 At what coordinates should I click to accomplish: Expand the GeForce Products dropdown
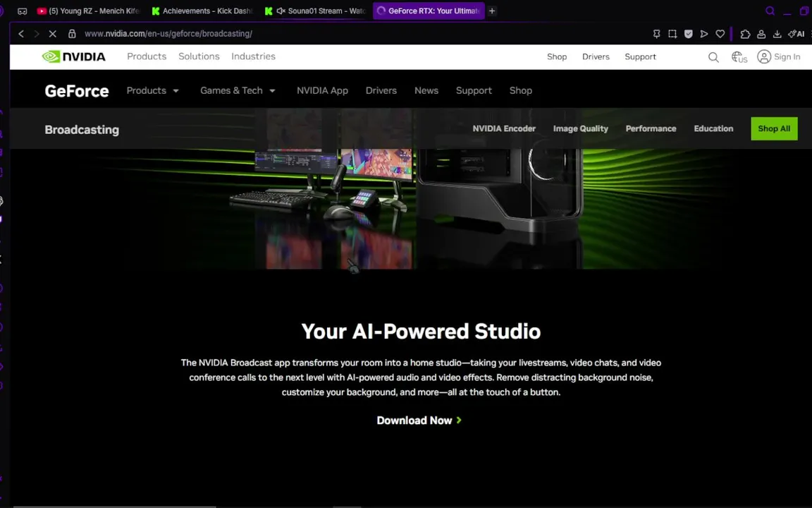point(153,90)
